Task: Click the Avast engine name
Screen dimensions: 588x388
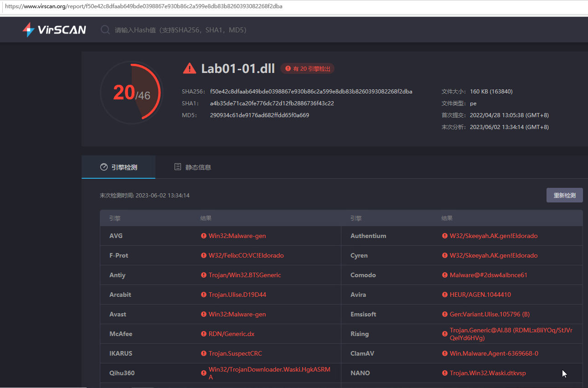Action: 118,315
